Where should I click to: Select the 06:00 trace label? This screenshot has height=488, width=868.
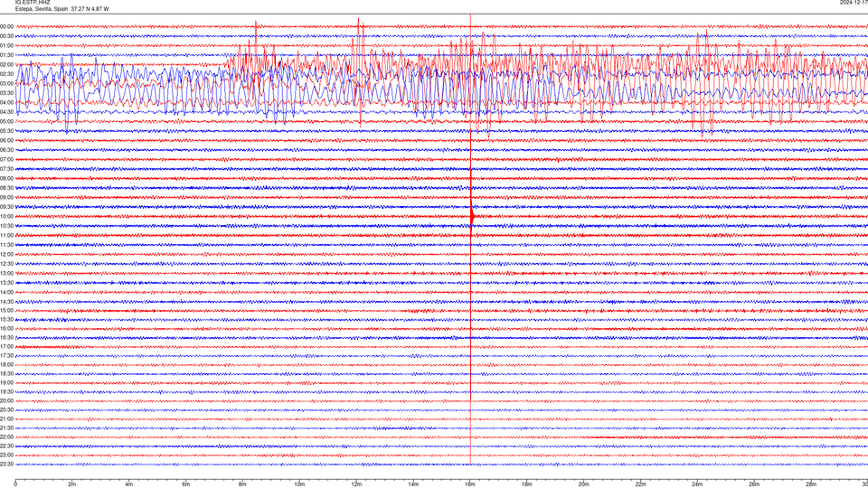[x=6, y=140]
